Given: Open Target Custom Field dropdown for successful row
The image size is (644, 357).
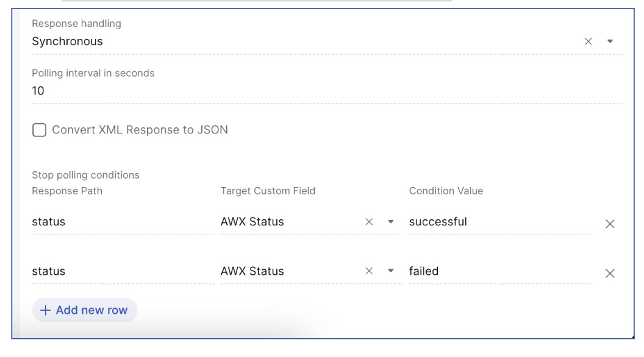Looking at the screenshot, I should (391, 222).
